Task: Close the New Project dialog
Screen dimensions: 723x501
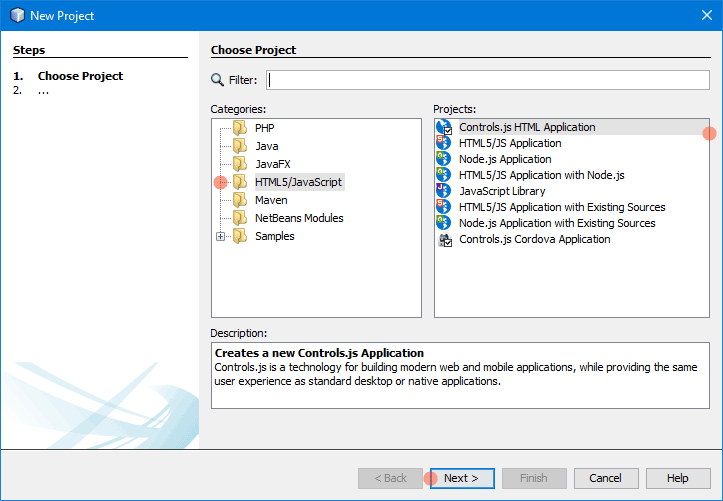Action: (706, 15)
